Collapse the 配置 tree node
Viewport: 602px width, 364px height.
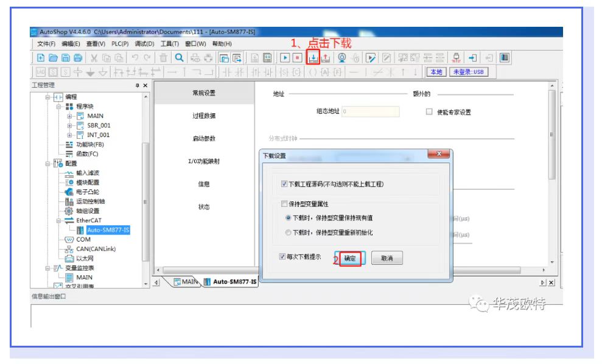click(47, 164)
